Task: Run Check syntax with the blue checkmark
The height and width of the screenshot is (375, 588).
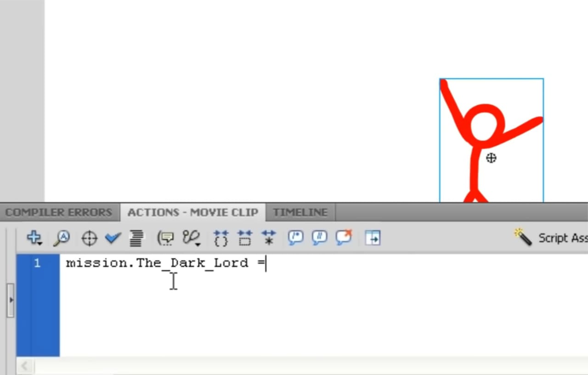Action: [x=113, y=238]
